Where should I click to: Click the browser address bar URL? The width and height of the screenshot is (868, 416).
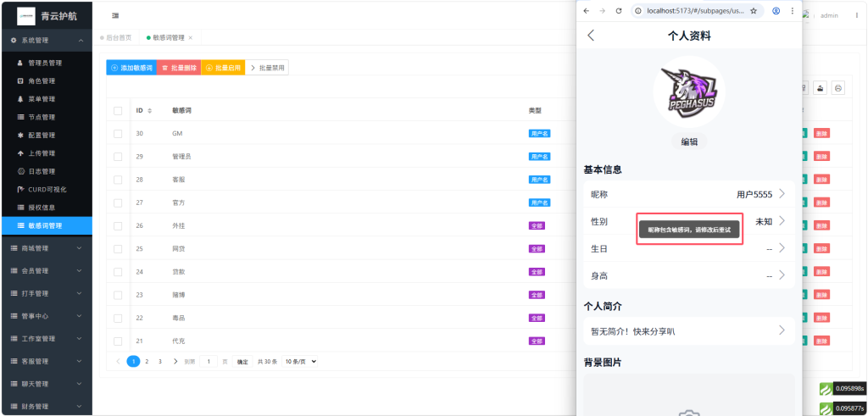point(695,11)
